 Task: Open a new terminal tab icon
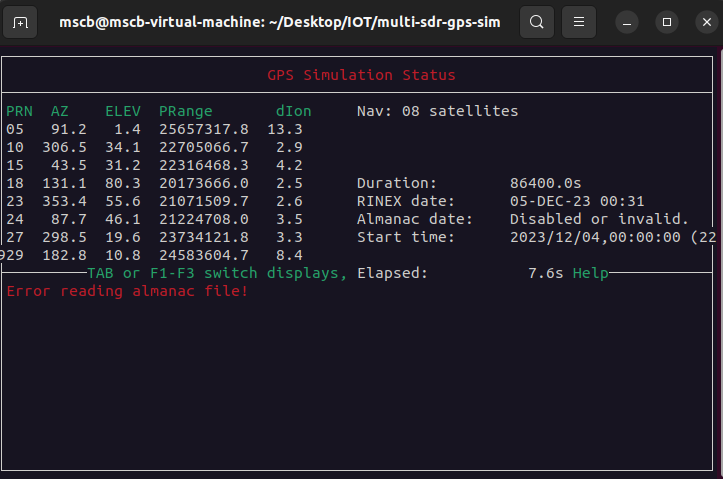[x=20, y=22]
